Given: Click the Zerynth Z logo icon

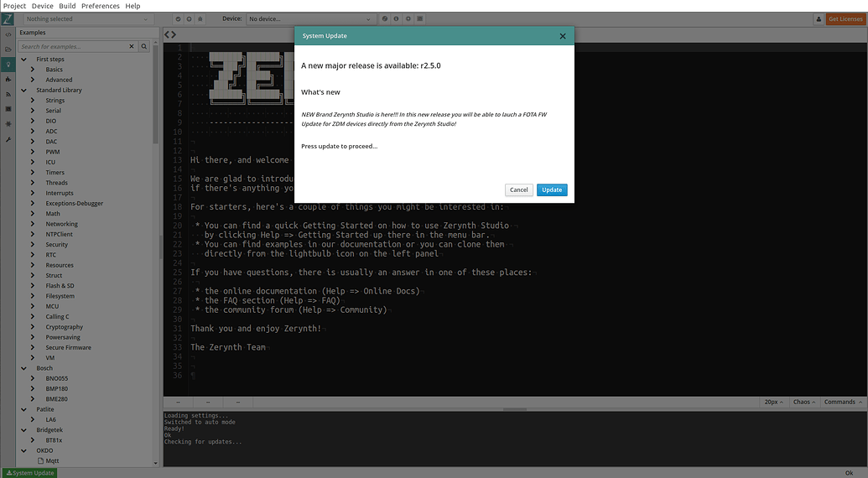Looking at the screenshot, I should (x=8, y=18).
